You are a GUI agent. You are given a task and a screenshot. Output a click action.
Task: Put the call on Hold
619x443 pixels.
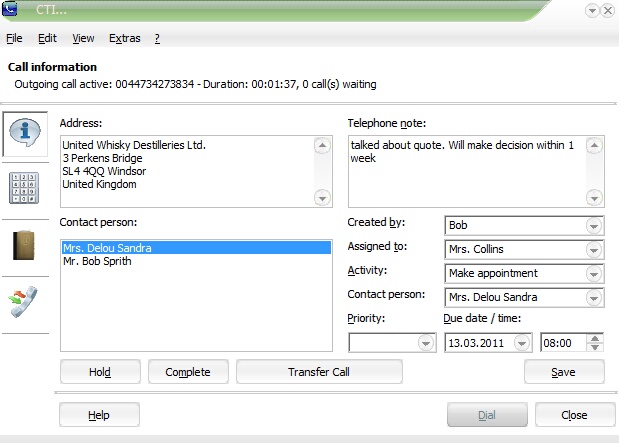(x=99, y=372)
